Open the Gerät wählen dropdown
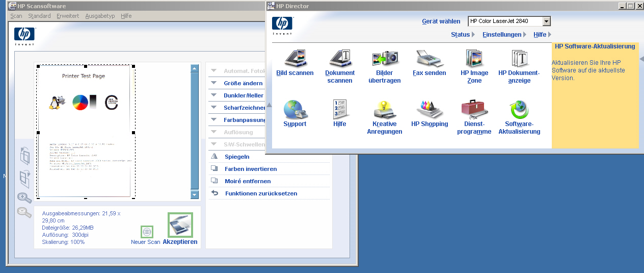Image resolution: width=644 pixels, height=273 pixels. pos(547,21)
